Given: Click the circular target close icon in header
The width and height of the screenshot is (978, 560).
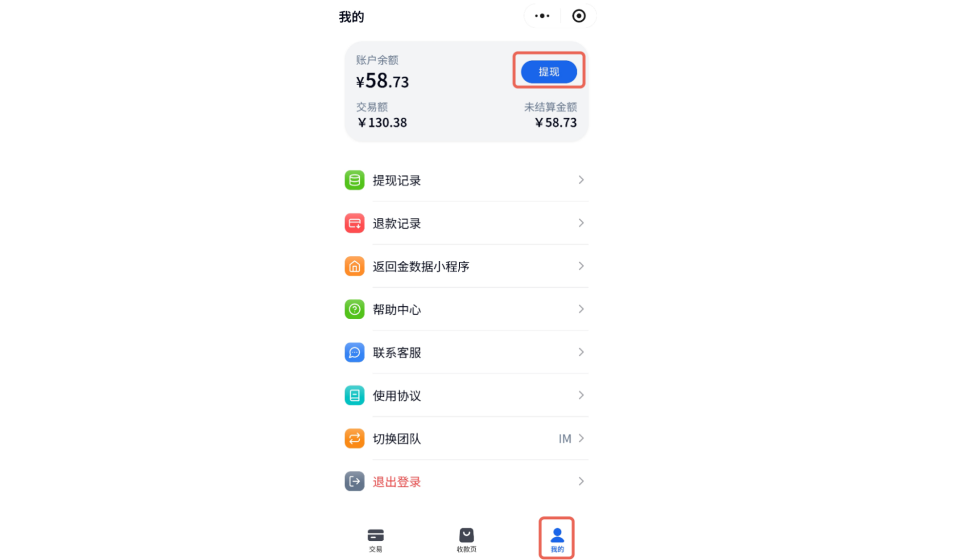Looking at the screenshot, I should pyautogui.click(x=579, y=16).
